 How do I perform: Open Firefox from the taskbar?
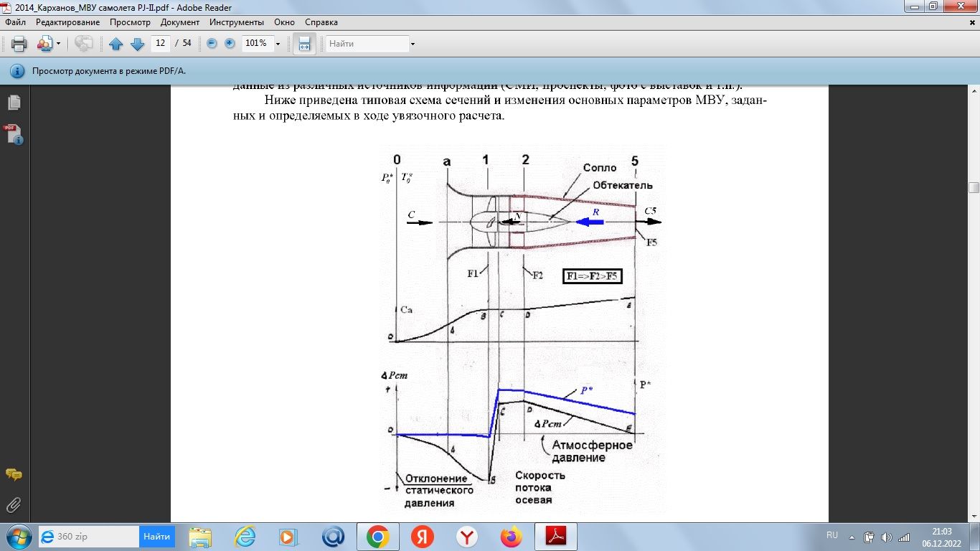click(x=512, y=537)
